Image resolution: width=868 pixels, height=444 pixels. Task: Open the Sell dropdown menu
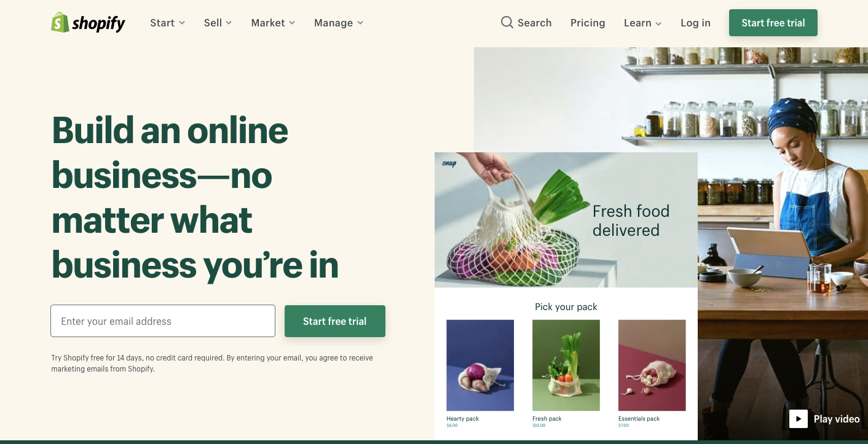(x=218, y=23)
